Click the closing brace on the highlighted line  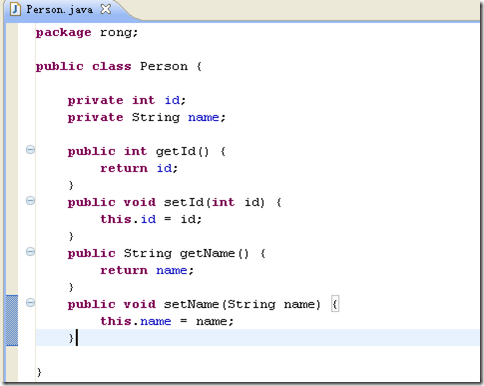click(x=71, y=338)
